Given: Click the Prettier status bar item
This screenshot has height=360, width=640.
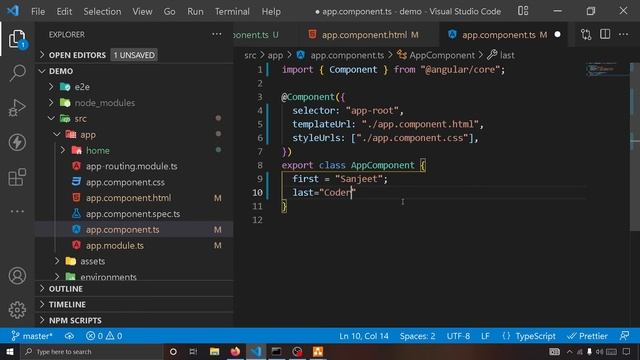Looking at the screenshot, I should (588, 336).
